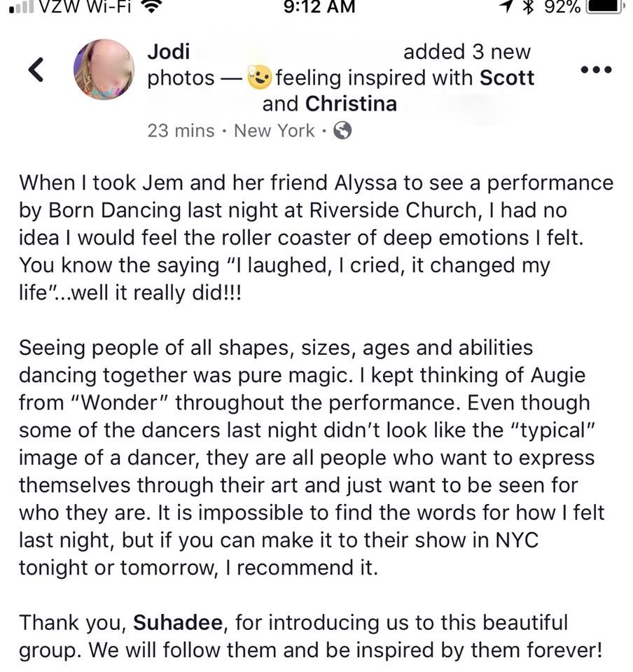Viewport: 633px width, 672px height.
Task: Open tagged friend Scott's profile
Action: point(506,78)
